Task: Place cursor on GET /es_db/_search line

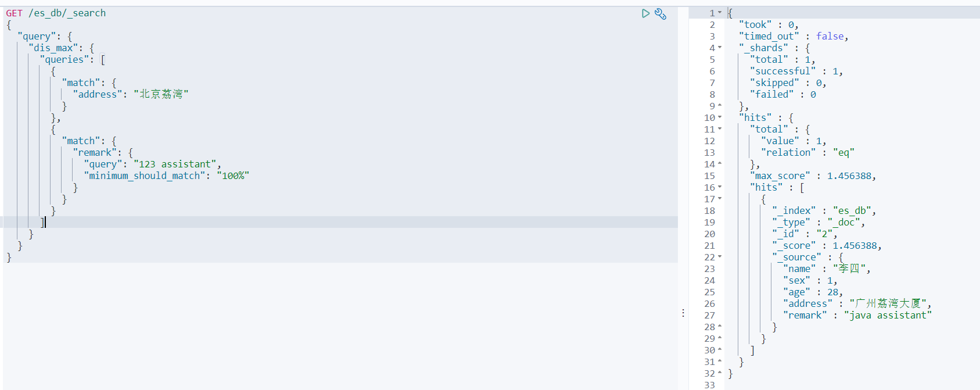Action: (x=56, y=13)
